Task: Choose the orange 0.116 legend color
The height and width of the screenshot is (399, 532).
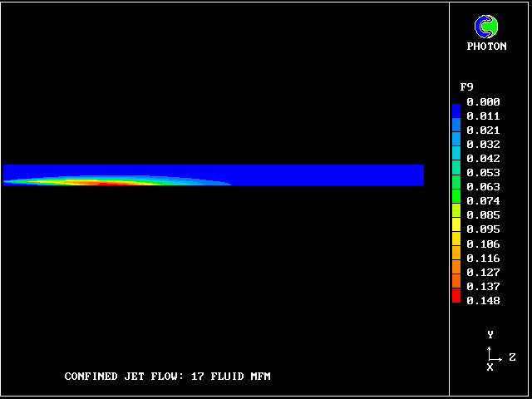Action: coord(456,254)
